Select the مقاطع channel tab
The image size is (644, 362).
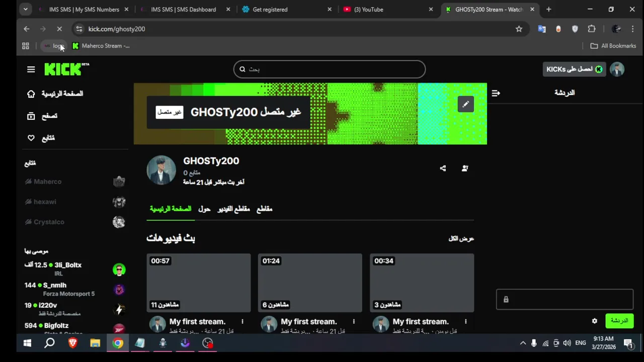265,209
